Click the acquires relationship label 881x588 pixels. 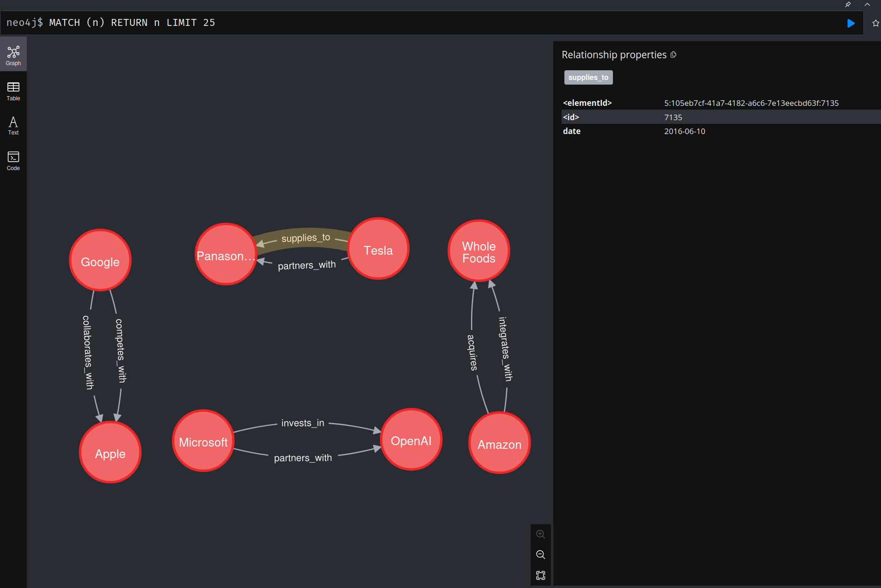472,352
